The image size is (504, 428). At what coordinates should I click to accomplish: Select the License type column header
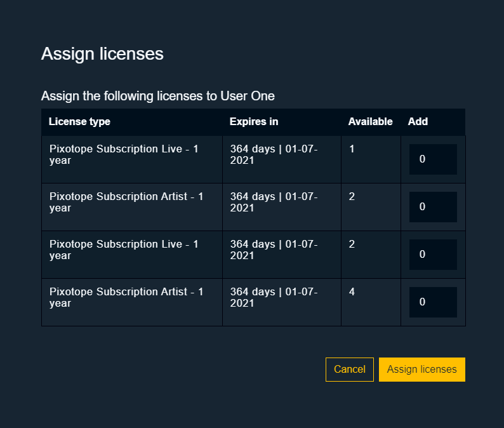pyautogui.click(x=79, y=121)
